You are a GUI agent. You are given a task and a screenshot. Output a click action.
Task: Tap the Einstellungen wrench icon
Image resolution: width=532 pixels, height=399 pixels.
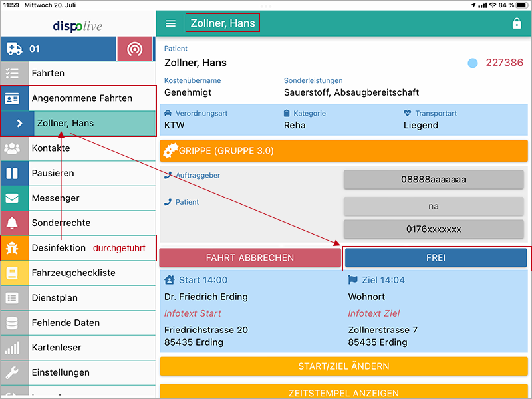pos(12,373)
